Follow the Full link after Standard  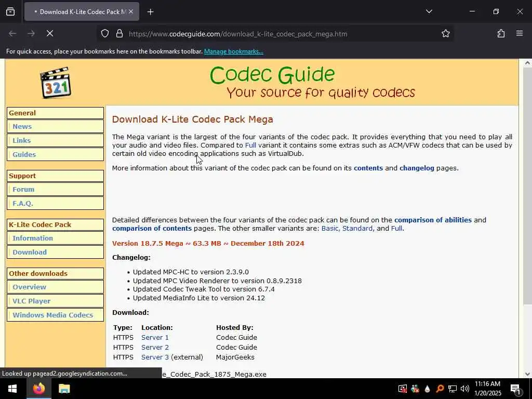(397, 229)
